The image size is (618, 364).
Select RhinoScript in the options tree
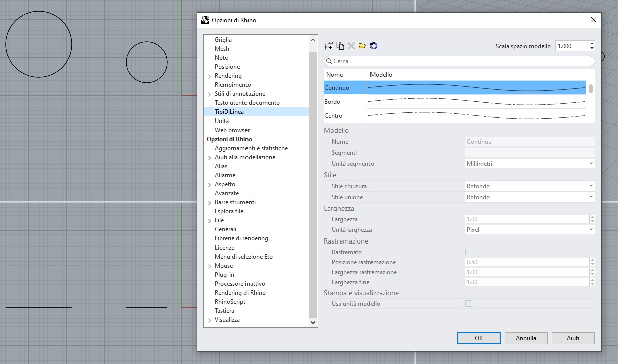point(230,302)
